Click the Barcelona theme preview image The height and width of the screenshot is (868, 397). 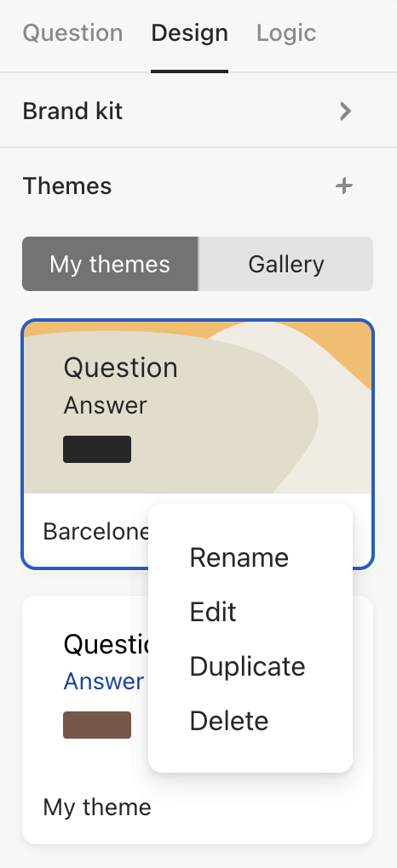pos(198,408)
